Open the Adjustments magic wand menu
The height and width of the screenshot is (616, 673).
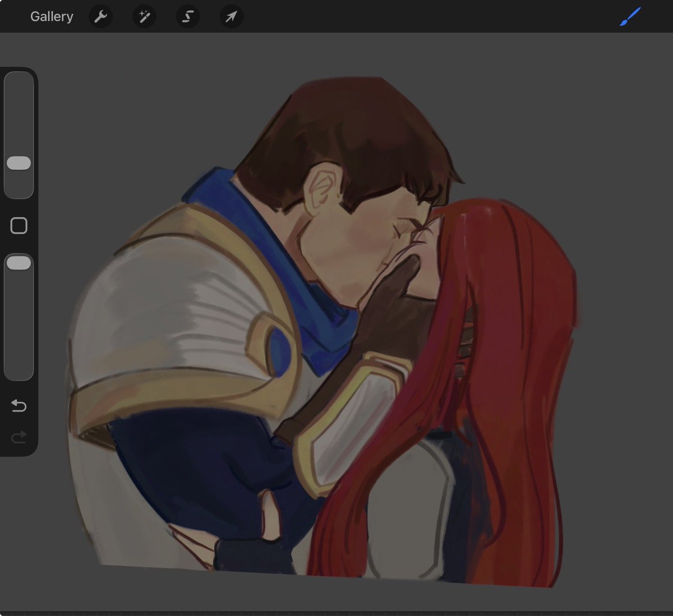pyautogui.click(x=144, y=17)
